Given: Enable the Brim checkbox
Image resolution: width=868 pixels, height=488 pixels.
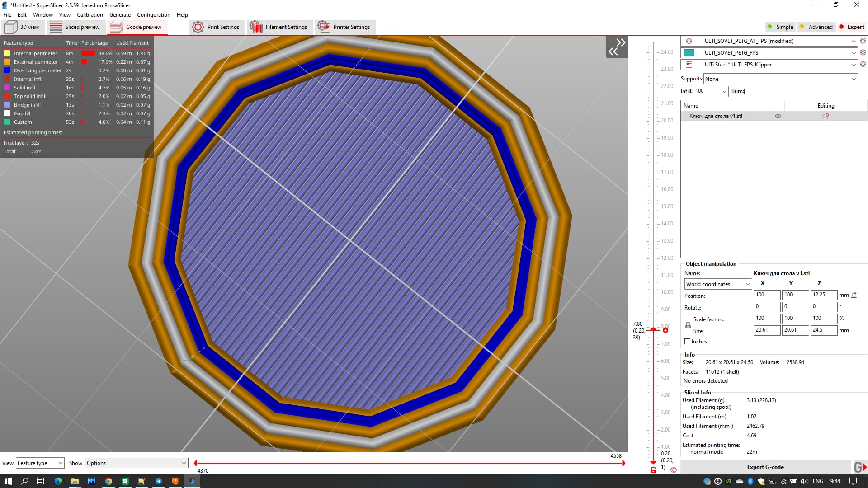Looking at the screenshot, I should pyautogui.click(x=747, y=91).
